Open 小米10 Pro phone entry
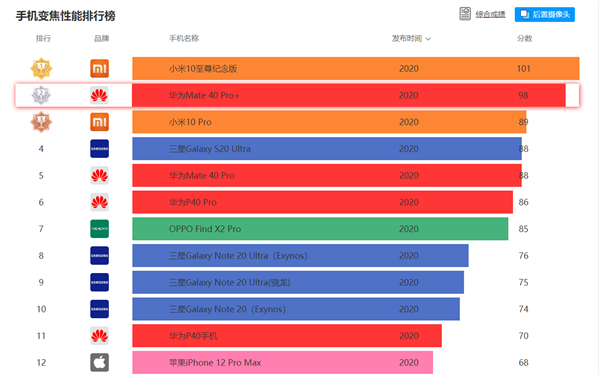600x376 pixels. 190,122
